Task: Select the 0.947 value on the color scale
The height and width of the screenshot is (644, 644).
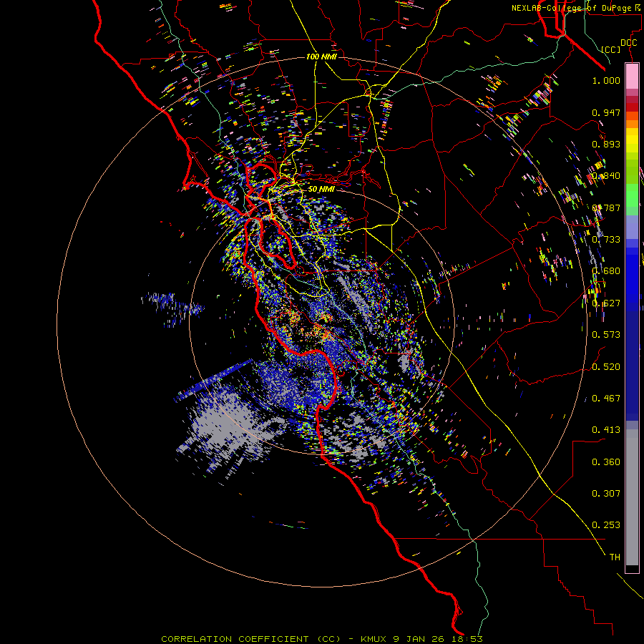Action: click(606, 112)
